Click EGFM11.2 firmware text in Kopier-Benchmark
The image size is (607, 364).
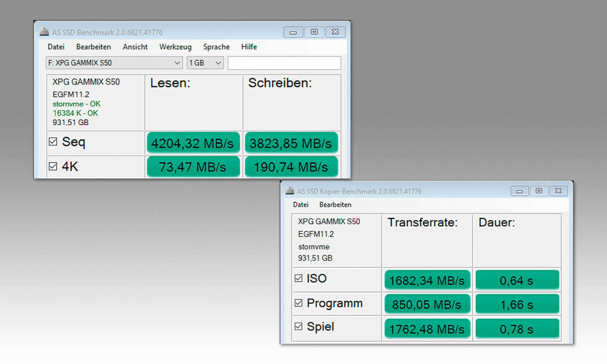point(316,234)
